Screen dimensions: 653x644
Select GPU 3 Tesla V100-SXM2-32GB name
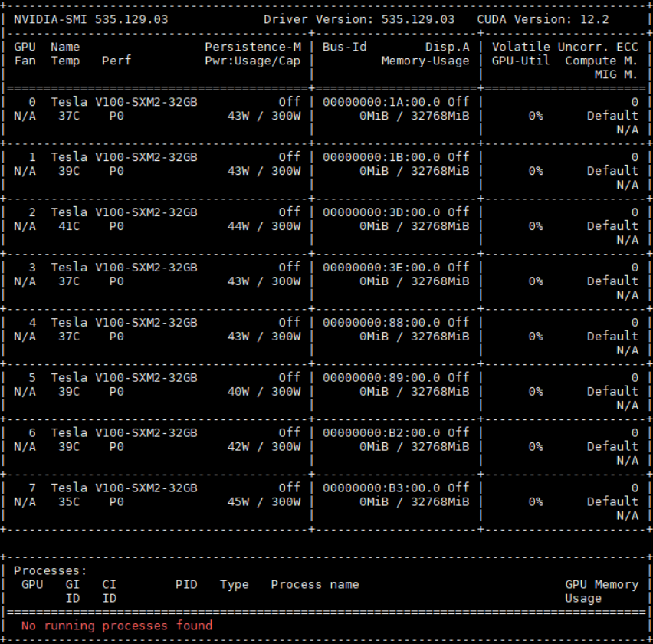[x=124, y=268]
